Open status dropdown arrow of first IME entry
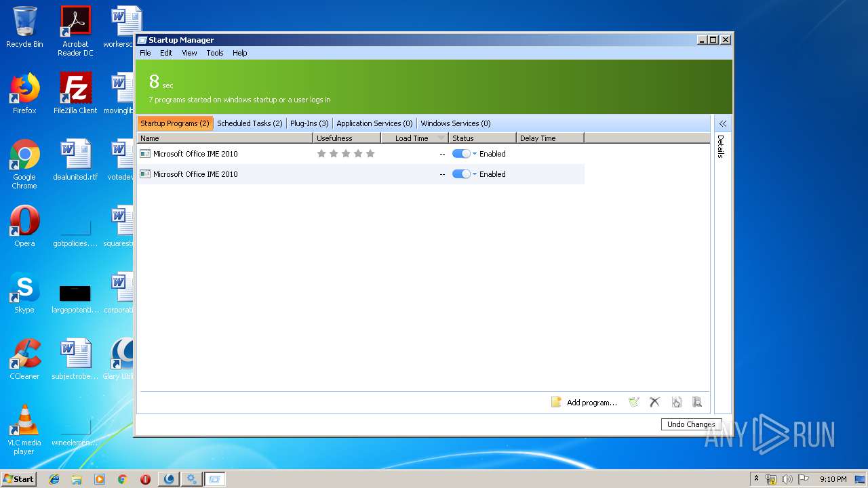This screenshot has height=488, width=868. (x=475, y=154)
